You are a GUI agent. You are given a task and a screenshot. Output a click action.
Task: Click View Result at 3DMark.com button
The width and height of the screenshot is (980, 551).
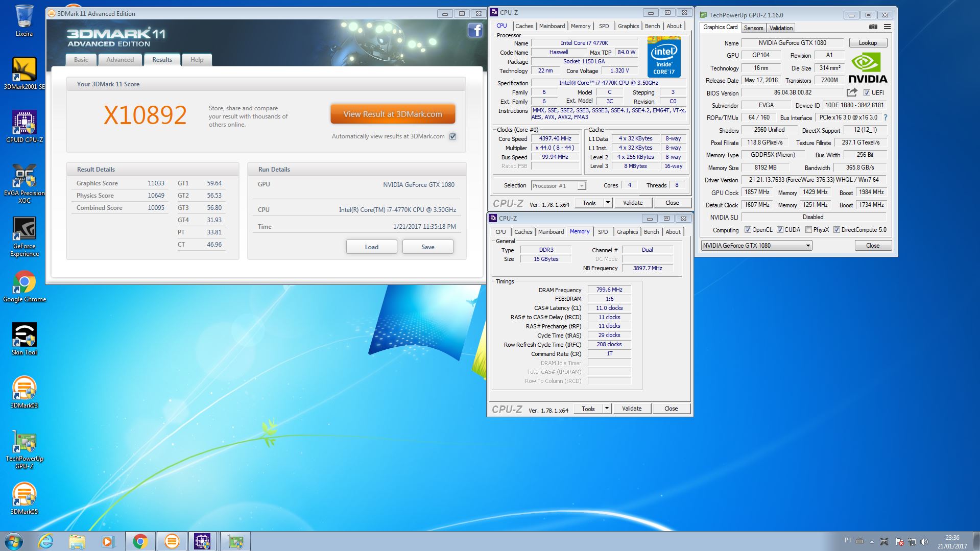pyautogui.click(x=393, y=114)
